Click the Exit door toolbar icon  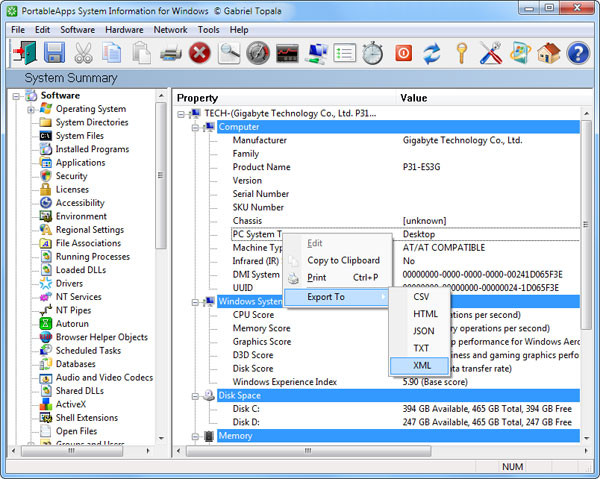[24, 52]
